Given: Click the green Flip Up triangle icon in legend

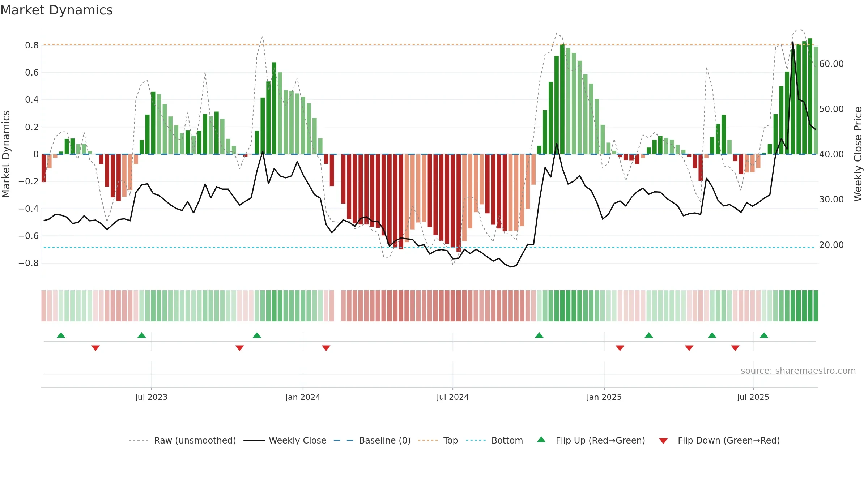Looking at the screenshot, I should click(541, 440).
